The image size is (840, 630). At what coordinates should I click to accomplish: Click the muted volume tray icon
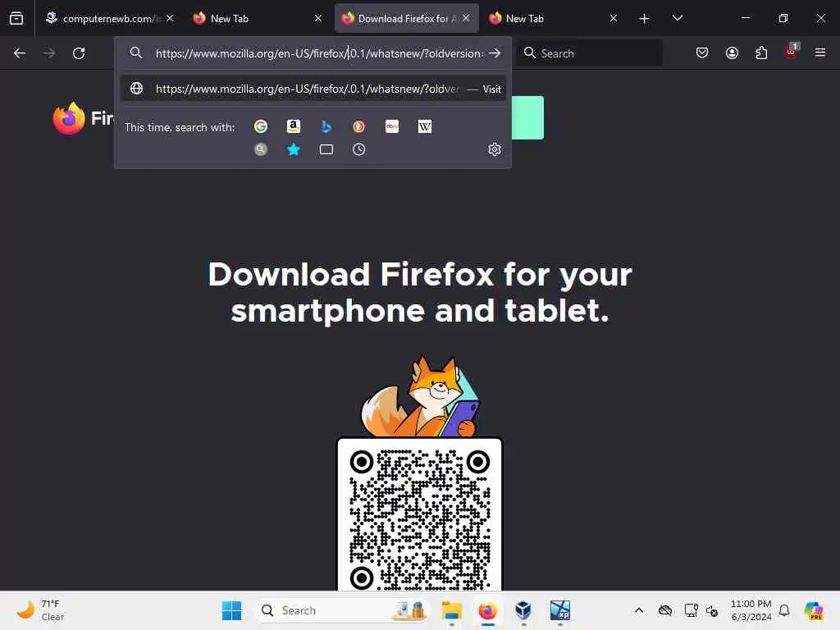pyautogui.click(x=712, y=610)
